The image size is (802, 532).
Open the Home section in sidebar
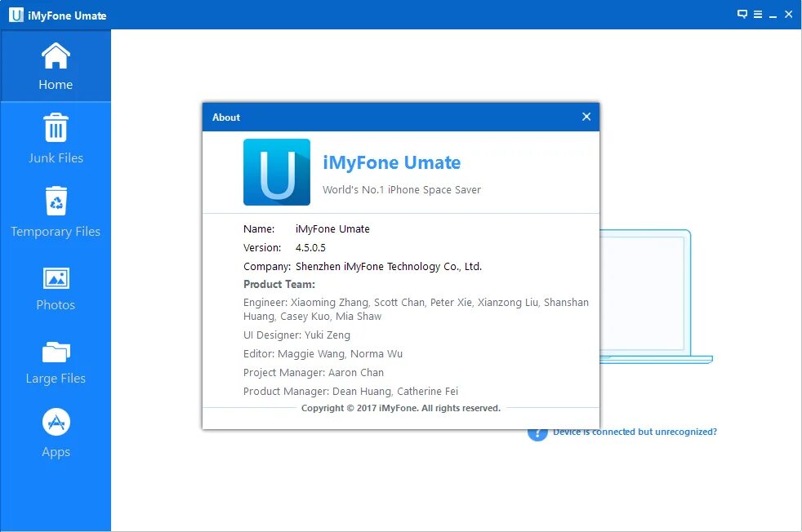pyautogui.click(x=56, y=65)
